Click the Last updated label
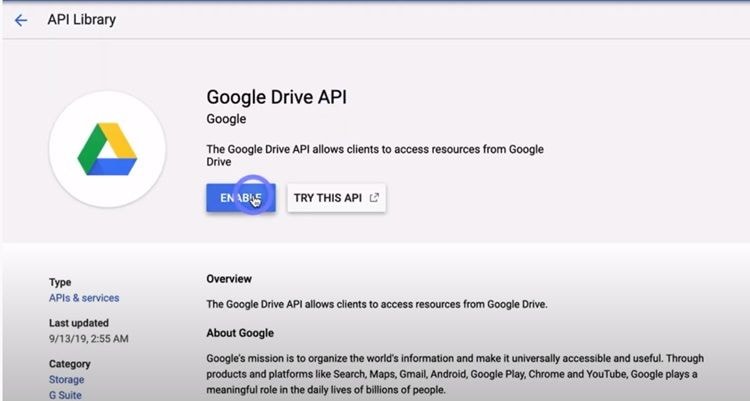 79,323
